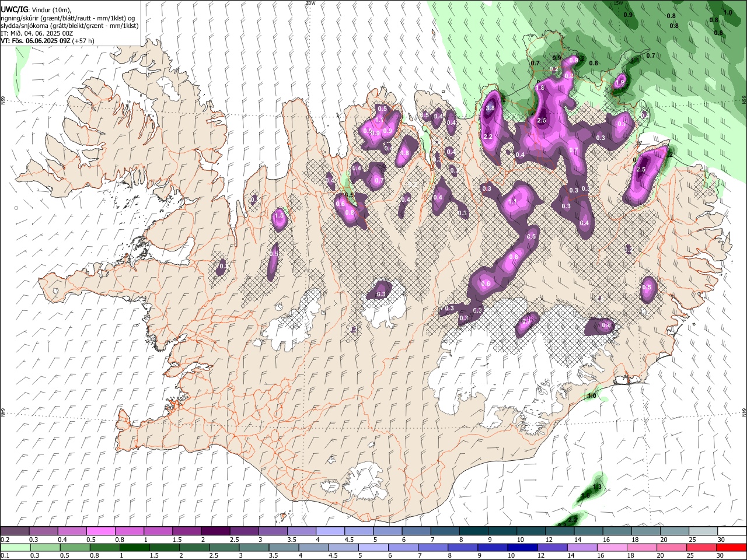Click the light pink 16–18 rain legend swatch
The image size is (747, 560).
[x=612, y=547]
